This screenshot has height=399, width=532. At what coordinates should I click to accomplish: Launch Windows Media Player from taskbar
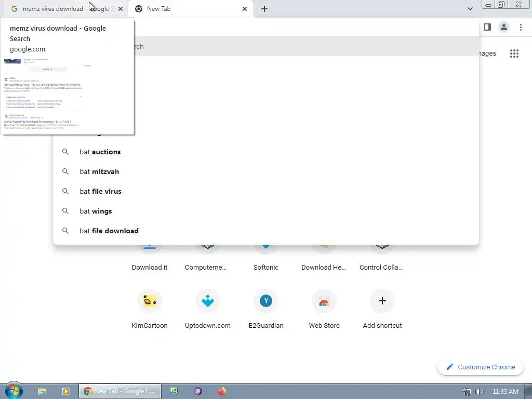tap(66, 391)
